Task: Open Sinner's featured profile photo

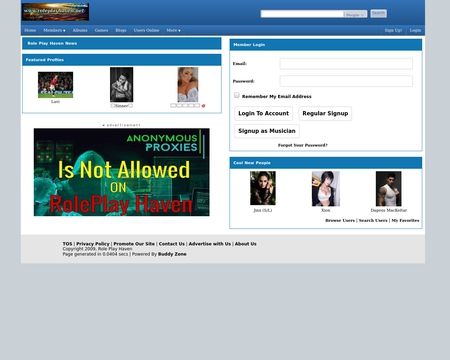Action: pos(122,84)
